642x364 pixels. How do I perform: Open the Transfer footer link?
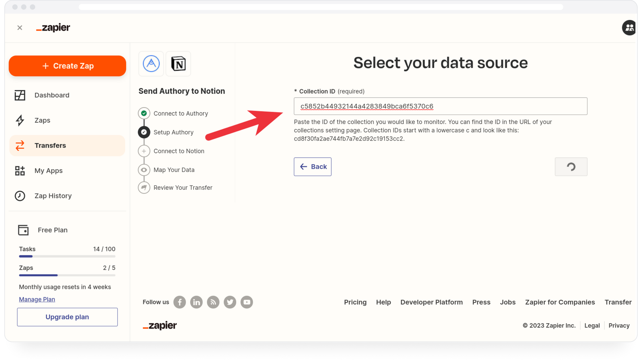click(x=618, y=302)
